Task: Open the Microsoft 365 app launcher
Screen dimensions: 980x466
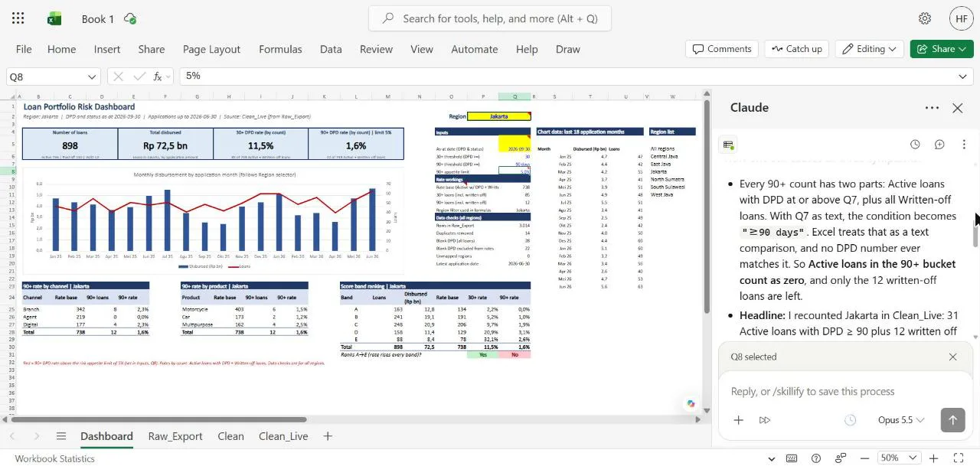Action: coord(18,18)
